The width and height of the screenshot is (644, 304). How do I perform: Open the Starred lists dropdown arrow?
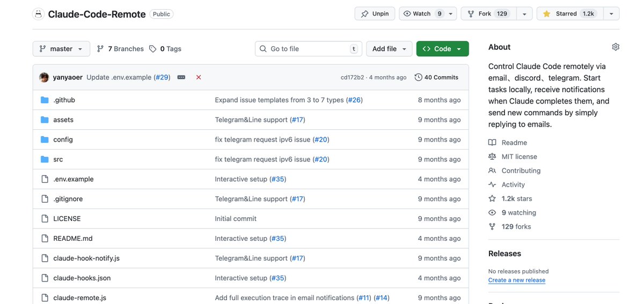[611, 13]
